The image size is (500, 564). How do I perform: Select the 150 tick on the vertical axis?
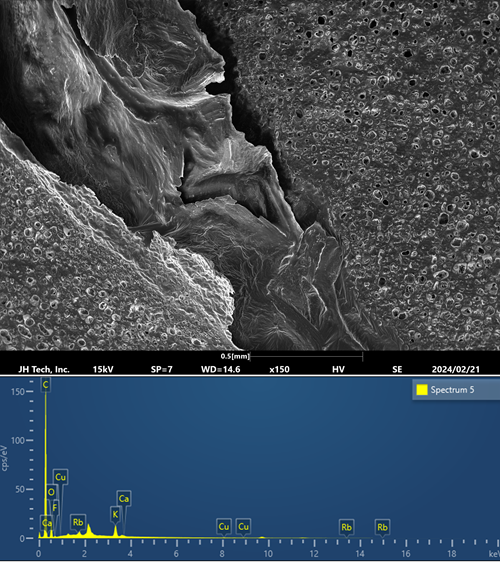coord(18,392)
